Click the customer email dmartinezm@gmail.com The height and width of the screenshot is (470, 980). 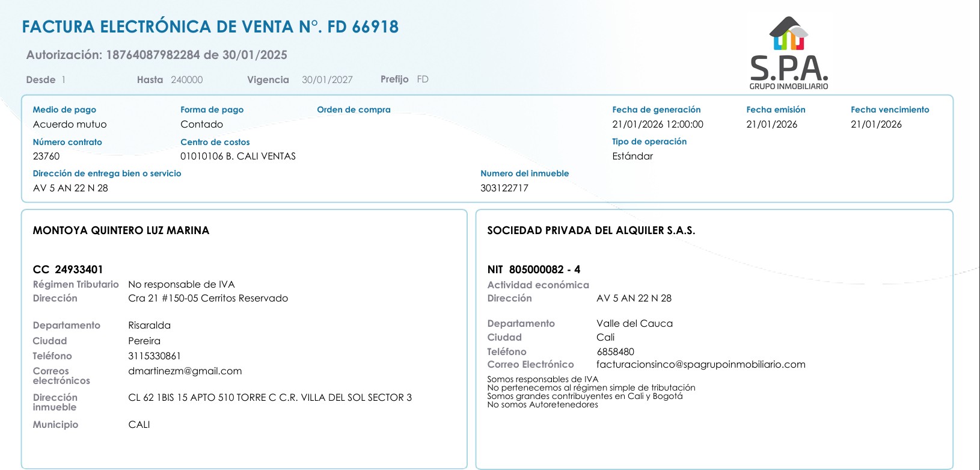tap(185, 371)
